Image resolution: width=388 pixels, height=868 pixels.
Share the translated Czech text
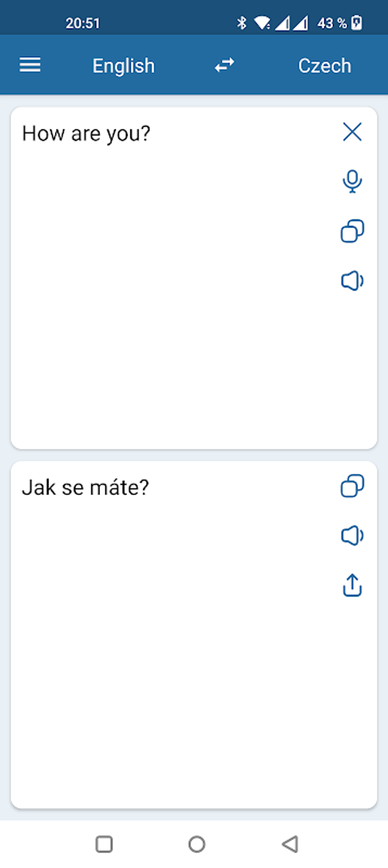(352, 585)
